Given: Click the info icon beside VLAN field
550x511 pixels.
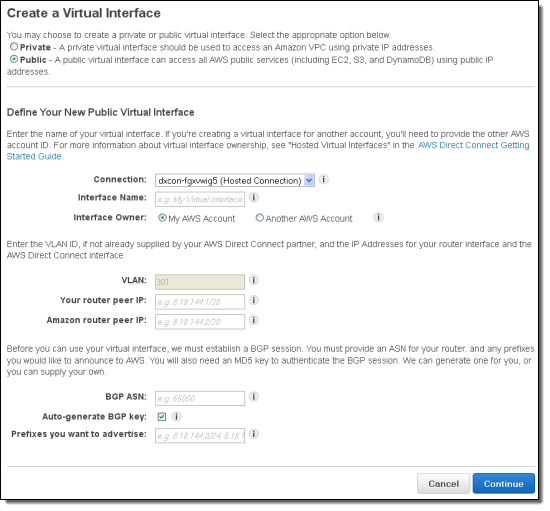Looking at the screenshot, I should pos(254,280).
